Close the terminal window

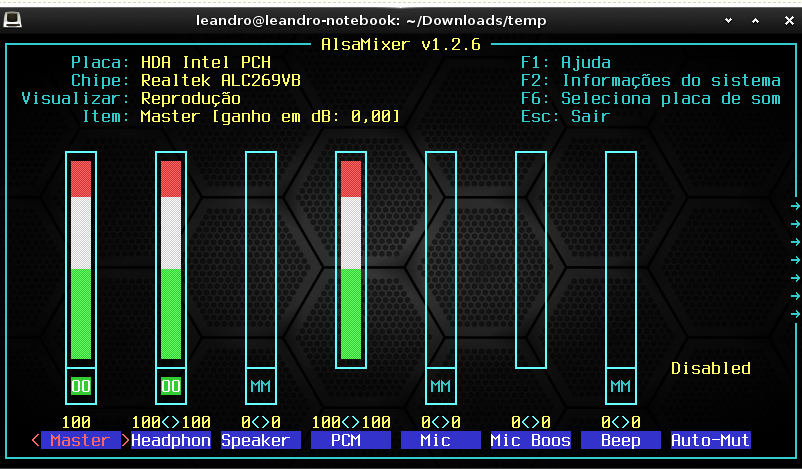tap(789, 20)
